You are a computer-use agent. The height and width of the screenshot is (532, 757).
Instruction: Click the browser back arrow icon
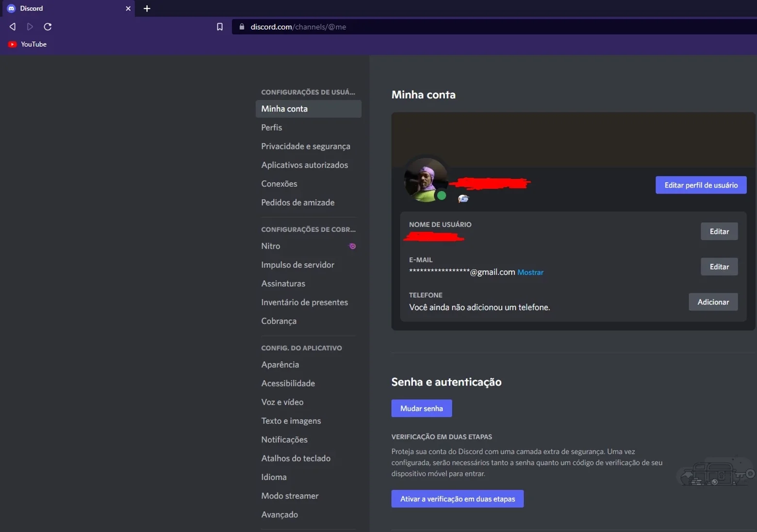tap(13, 27)
